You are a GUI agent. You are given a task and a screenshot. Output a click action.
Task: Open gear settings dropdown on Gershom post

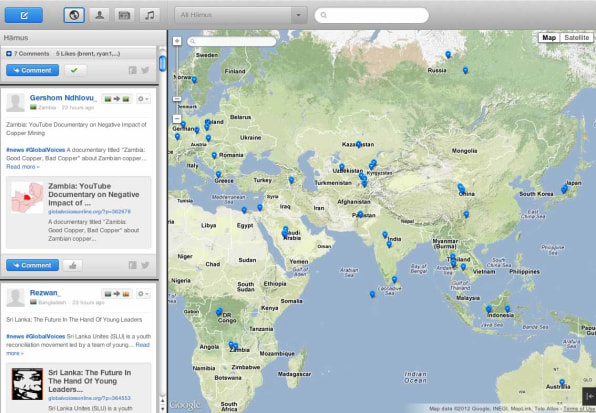click(x=143, y=99)
